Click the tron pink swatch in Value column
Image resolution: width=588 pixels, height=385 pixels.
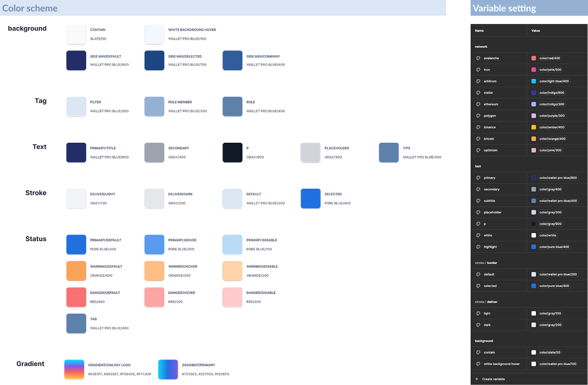[x=533, y=70]
